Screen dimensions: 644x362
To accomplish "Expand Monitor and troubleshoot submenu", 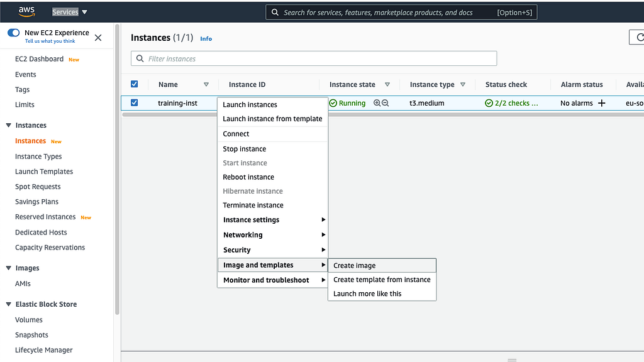I will 272,280.
